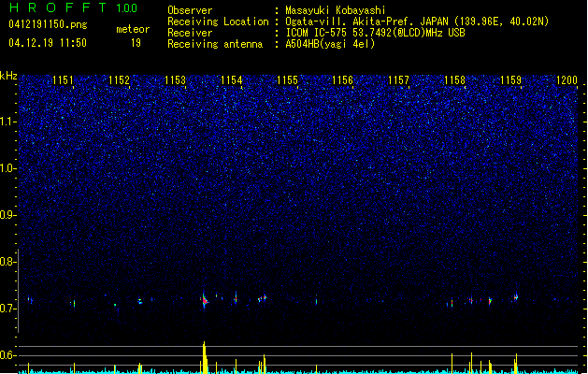
Task: Click the Observer field label
Action: click(x=190, y=10)
